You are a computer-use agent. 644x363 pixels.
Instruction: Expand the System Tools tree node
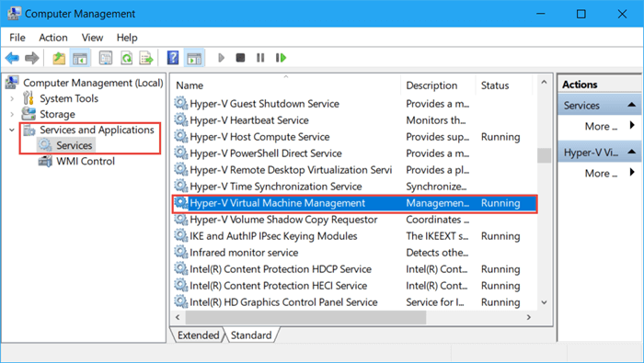click(x=12, y=98)
